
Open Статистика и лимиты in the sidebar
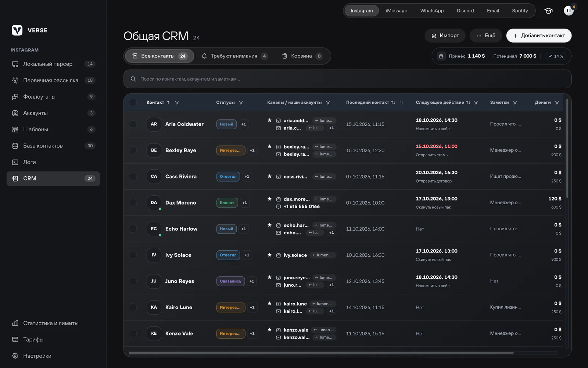(x=53, y=323)
